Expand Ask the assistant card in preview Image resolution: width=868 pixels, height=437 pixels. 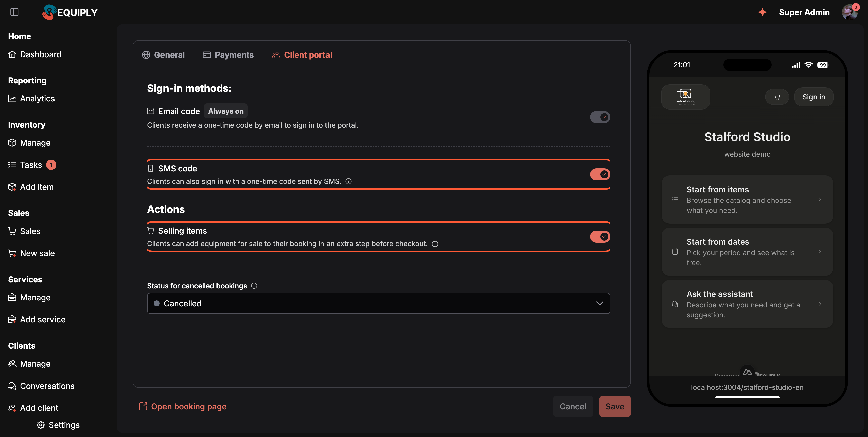point(747,304)
